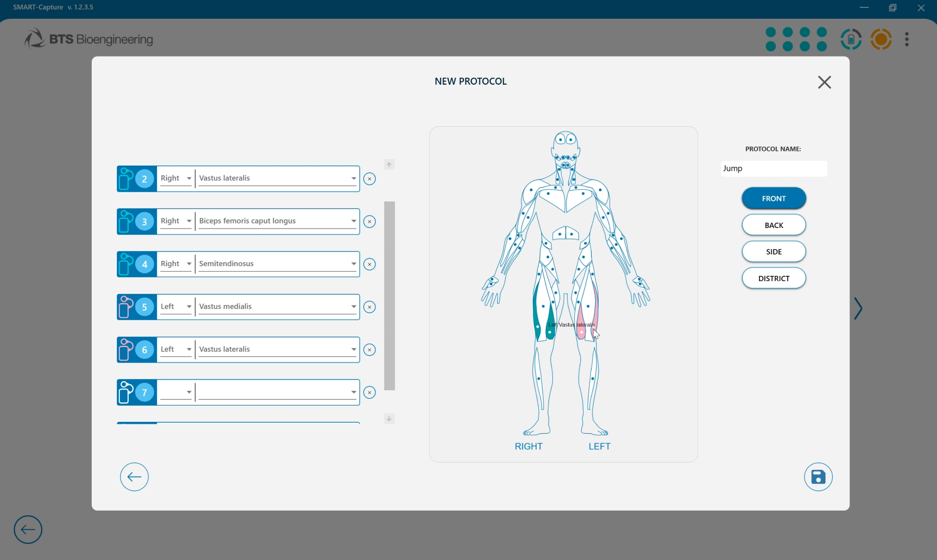Viewport: 937px width, 560px height.
Task: Select the DISTRICT view button
Action: (773, 278)
